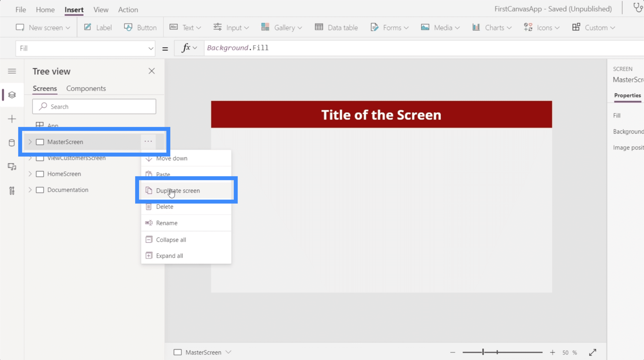Viewport: 644px width, 360px height.
Task: Switch to the Action ribbon tab
Action: 128,10
